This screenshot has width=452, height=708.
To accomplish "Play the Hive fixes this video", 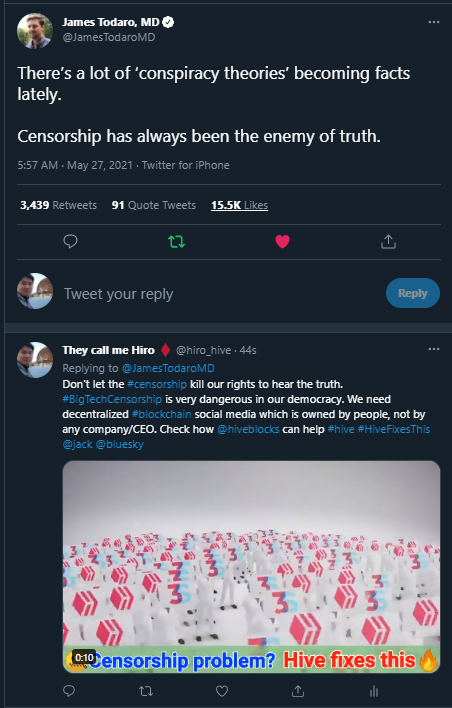I will click(x=251, y=567).
